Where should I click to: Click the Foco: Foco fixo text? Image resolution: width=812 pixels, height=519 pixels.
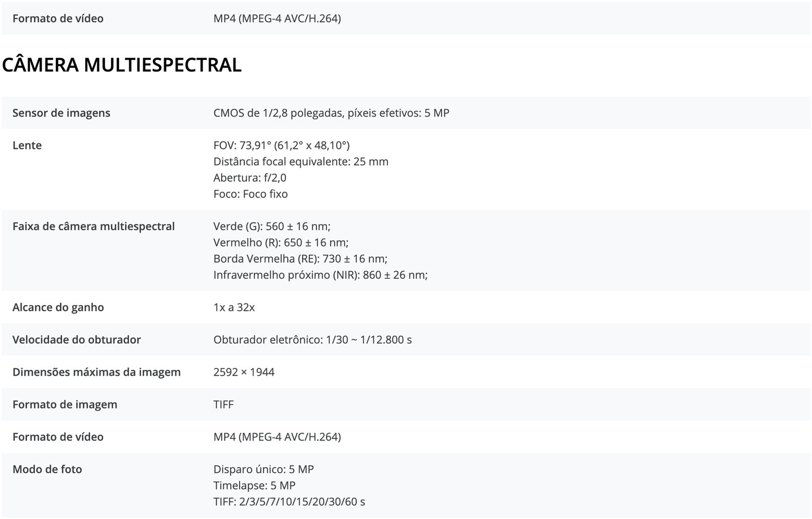click(x=250, y=194)
